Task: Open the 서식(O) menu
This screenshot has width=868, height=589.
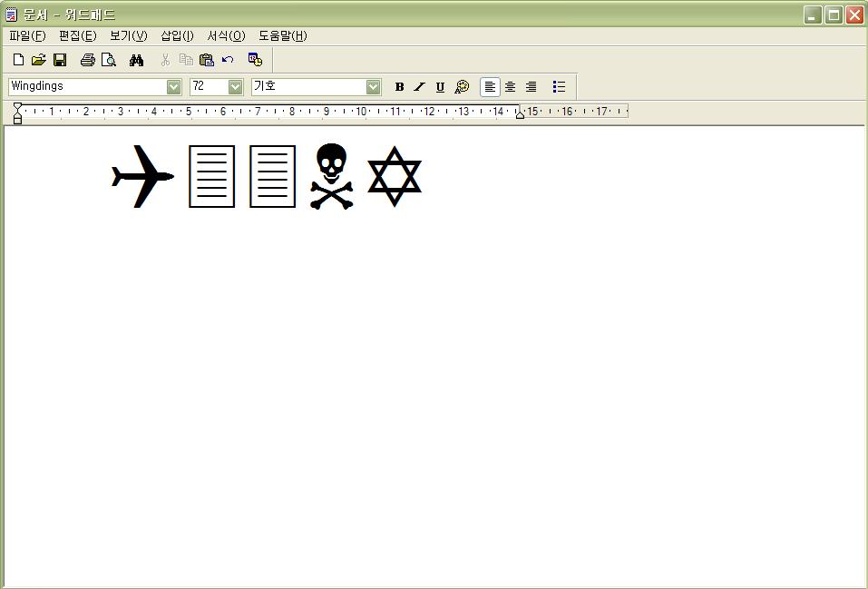Action: pyautogui.click(x=226, y=35)
